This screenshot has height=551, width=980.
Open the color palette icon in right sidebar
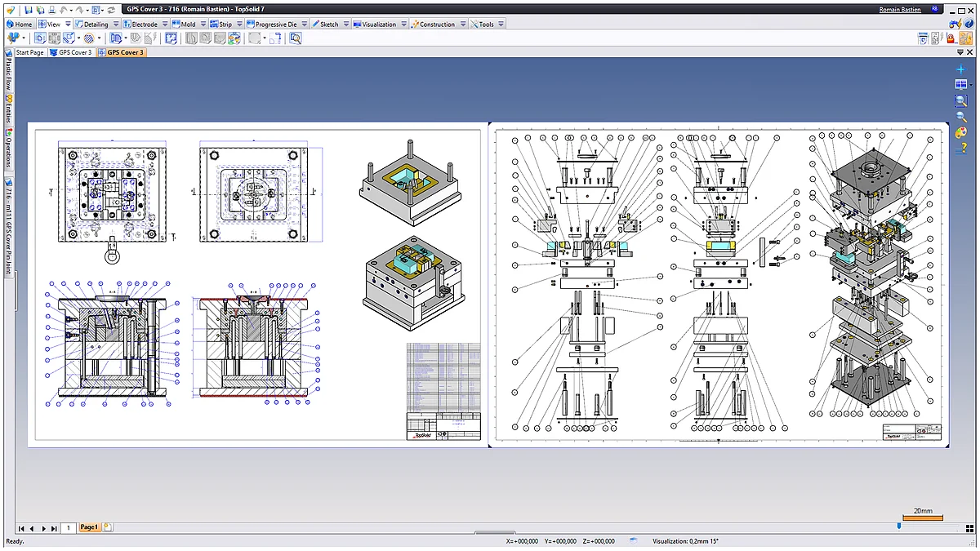961,131
